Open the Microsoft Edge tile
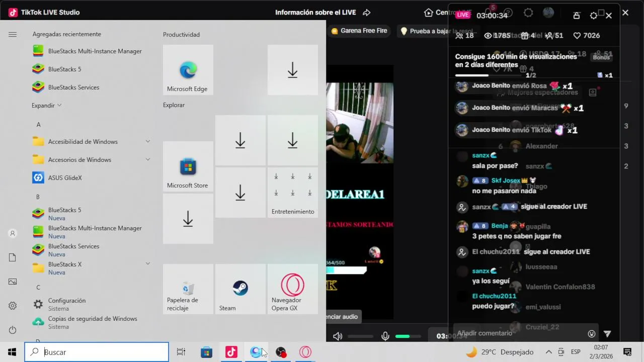This screenshot has width=644, height=362. [188, 70]
